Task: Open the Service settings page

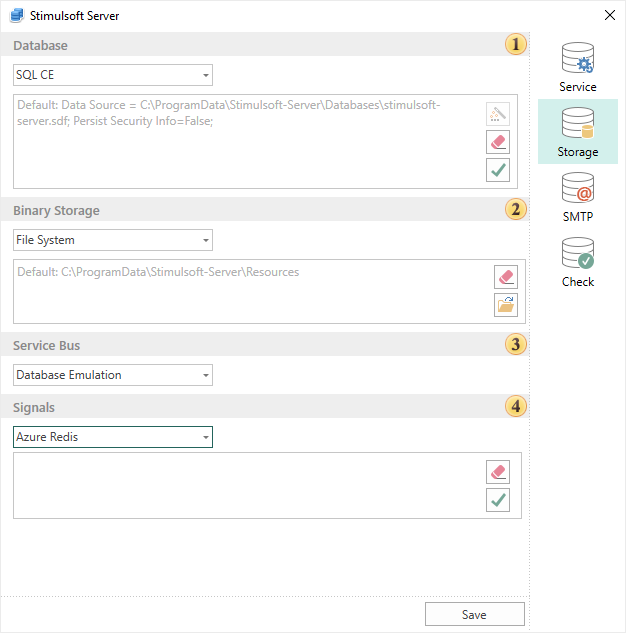Action: pos(578,67)
